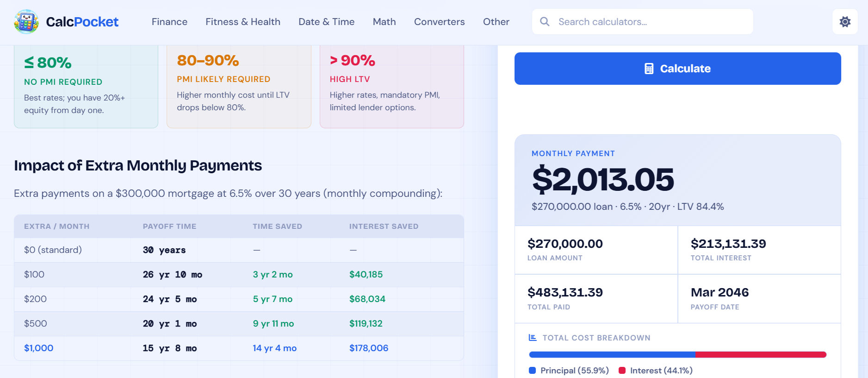Image resolution: width=868 pixels, height=378 pixels.
Task: Focus the Search calculators field
Action: click(x=643, y=22)
